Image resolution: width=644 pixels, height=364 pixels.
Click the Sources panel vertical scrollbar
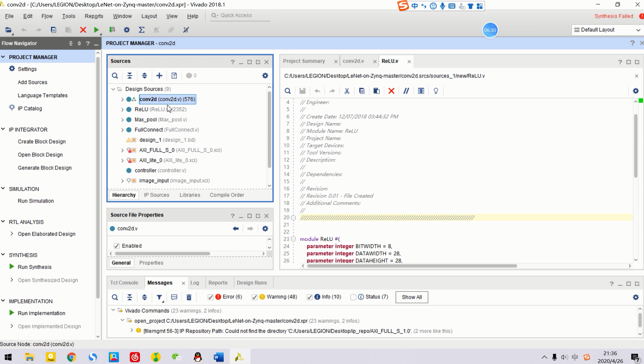point(269,130)
